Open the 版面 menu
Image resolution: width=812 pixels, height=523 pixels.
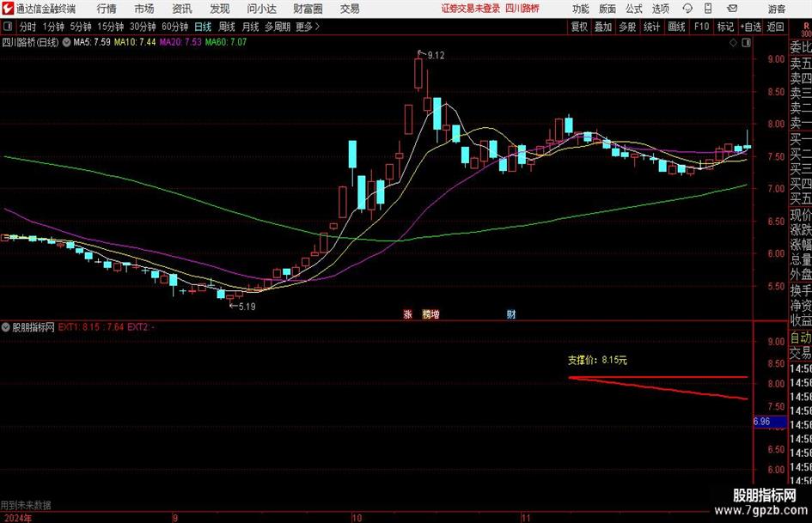pos(607,9)
